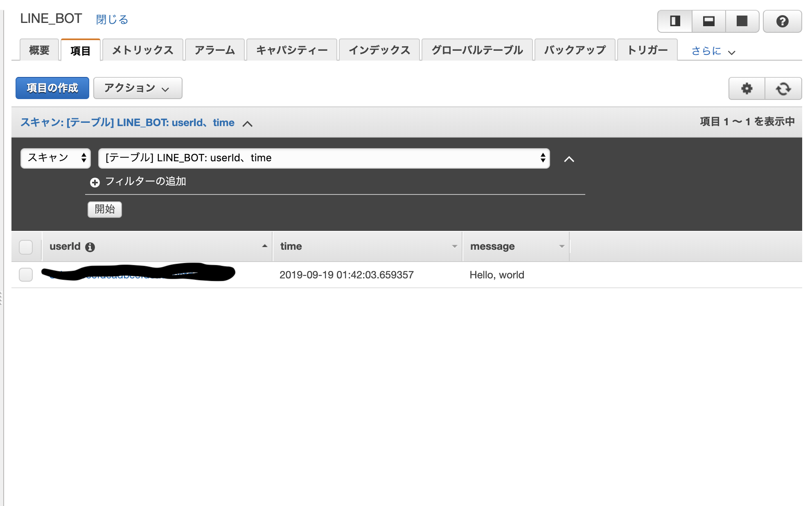Select the 項目 tab
The image size is (812, 506).
pyautogui.click(x=80, y=50)
